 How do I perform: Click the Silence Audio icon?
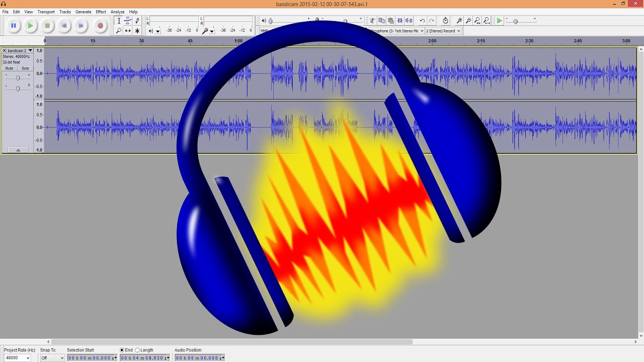pos(409,21)
